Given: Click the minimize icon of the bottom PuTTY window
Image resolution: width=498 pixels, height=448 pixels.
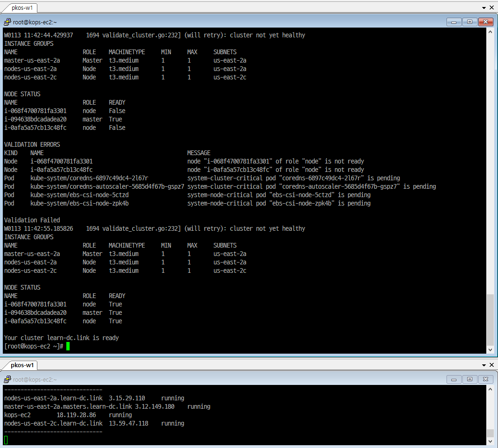Looking at the screenshot, I should click(454, 379).
